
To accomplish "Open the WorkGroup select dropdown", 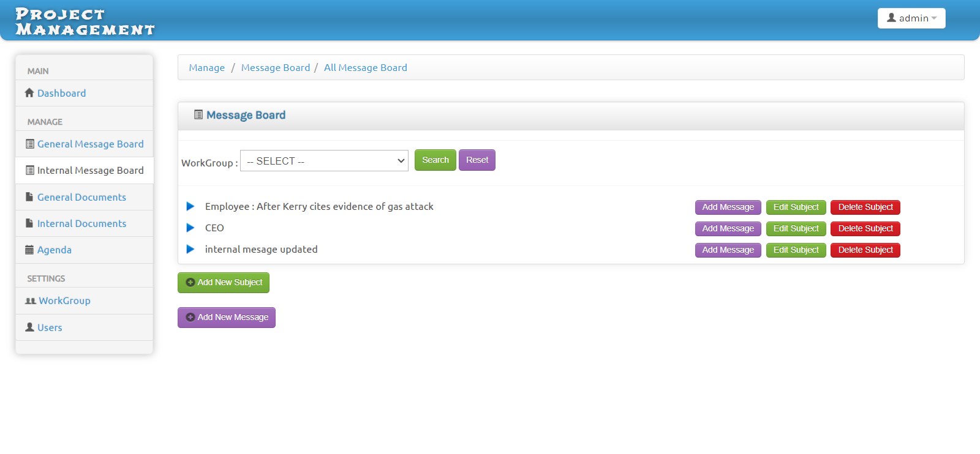I will pyautogui.click(x=324, y=161).
